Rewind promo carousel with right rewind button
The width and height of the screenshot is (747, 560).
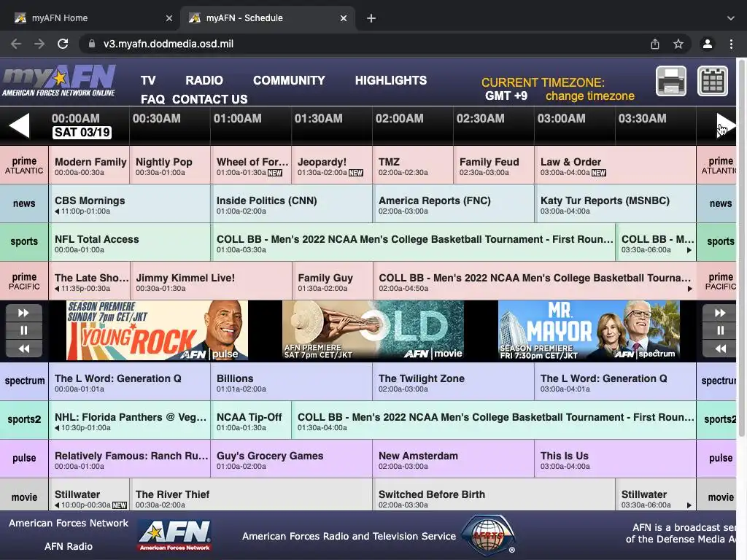pos(720,349)
